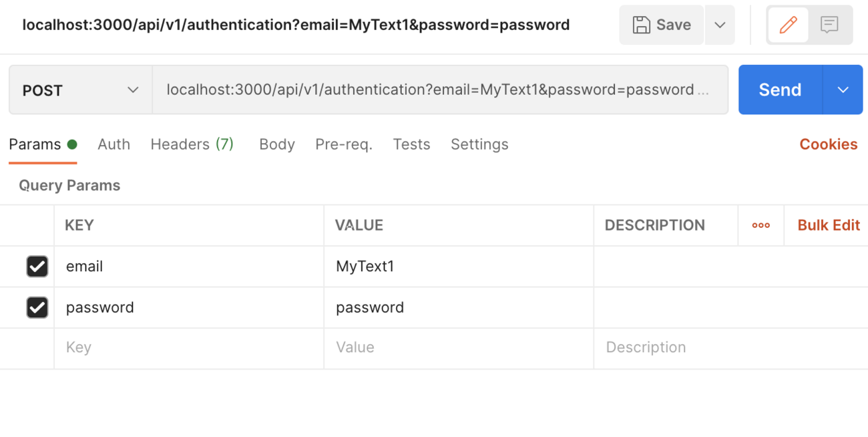Image resolution: width=868 pixels, height=437 pixels.
Task: Select the Params tab
Action: click(x=43, y=144)
